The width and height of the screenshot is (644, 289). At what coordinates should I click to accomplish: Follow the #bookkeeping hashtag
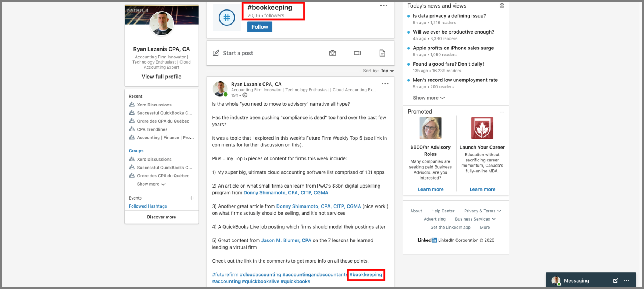260,27
